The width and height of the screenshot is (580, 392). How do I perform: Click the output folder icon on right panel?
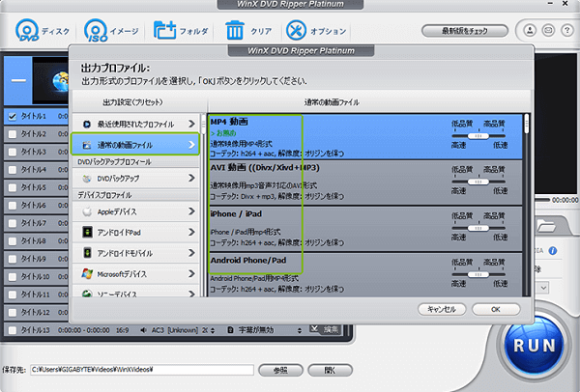(546, 226)
